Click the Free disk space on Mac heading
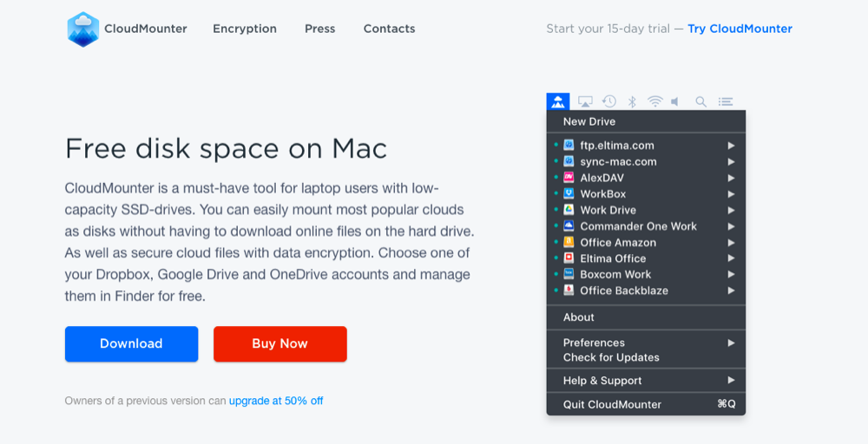868x444 pixels. pos(226,149)
